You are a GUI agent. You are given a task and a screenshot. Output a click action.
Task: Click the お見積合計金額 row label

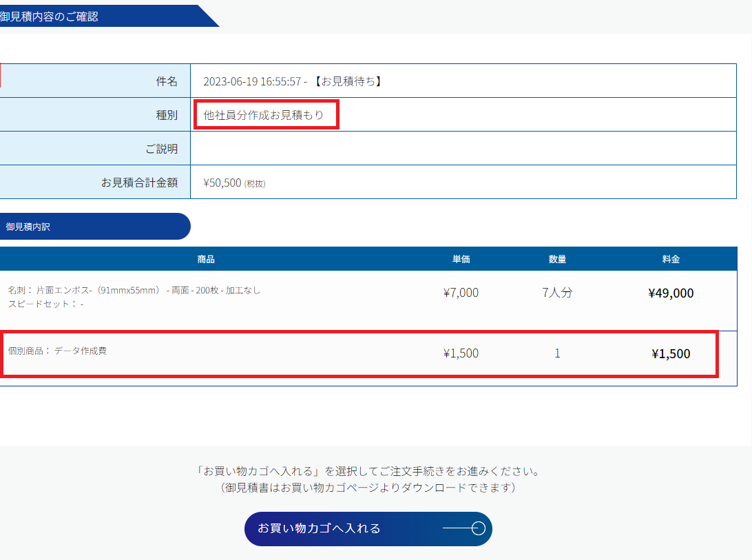pyautogui.click(x=139, y=183)
